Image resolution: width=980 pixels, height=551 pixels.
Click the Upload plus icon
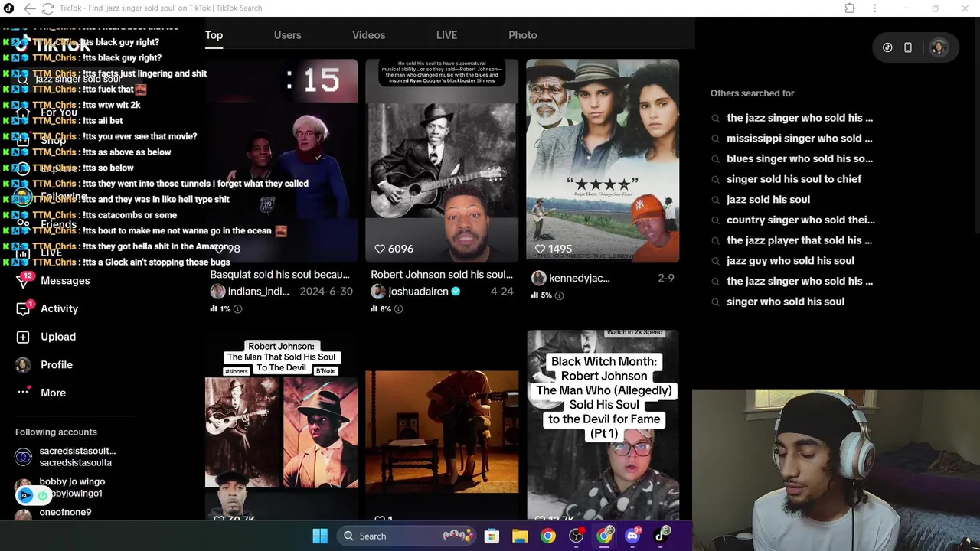(23, 337)
